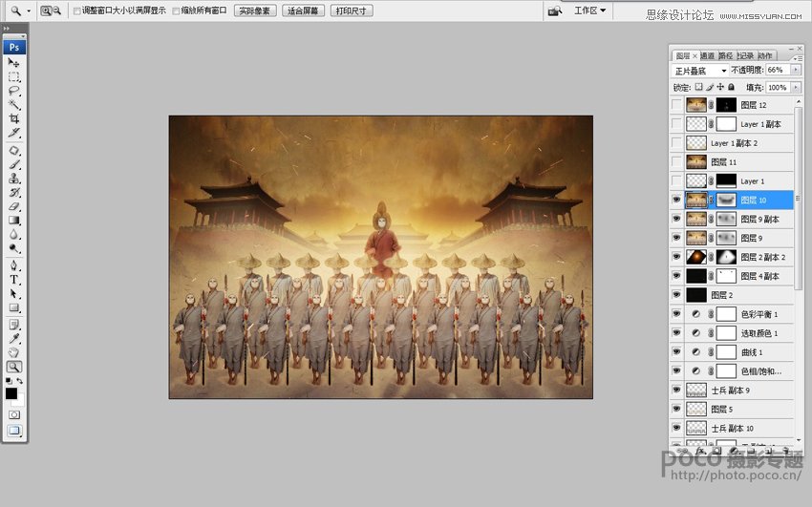
Task: Switch to the 通道 tab
Action: pos(707,56)
